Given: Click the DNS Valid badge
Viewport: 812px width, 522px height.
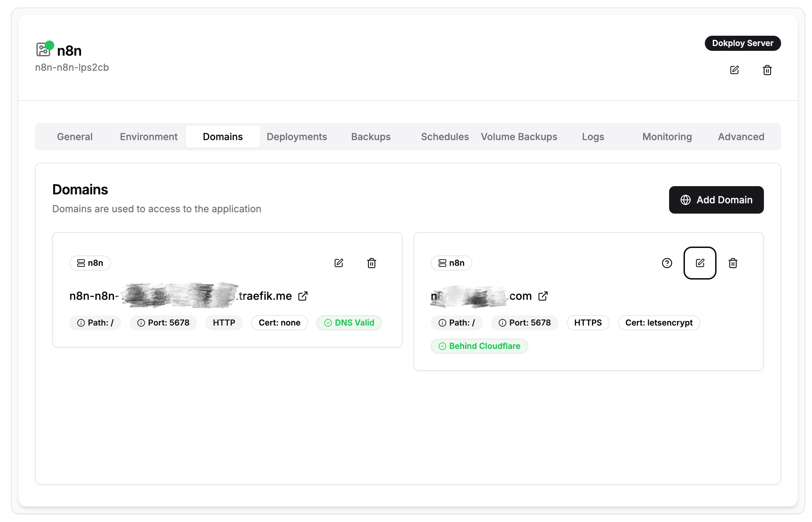Looking at the screenshot, I should [349, 323].
